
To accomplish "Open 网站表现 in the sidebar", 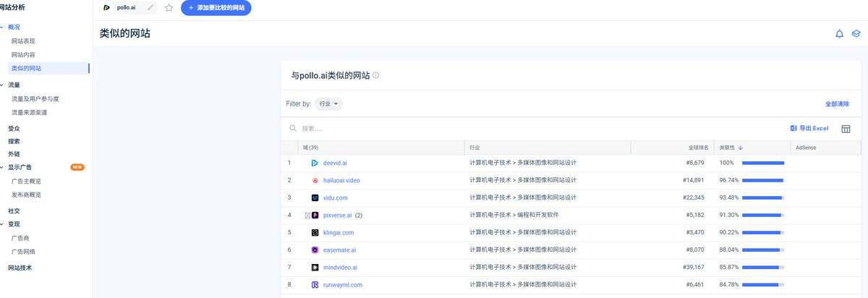I will (23, 41).
